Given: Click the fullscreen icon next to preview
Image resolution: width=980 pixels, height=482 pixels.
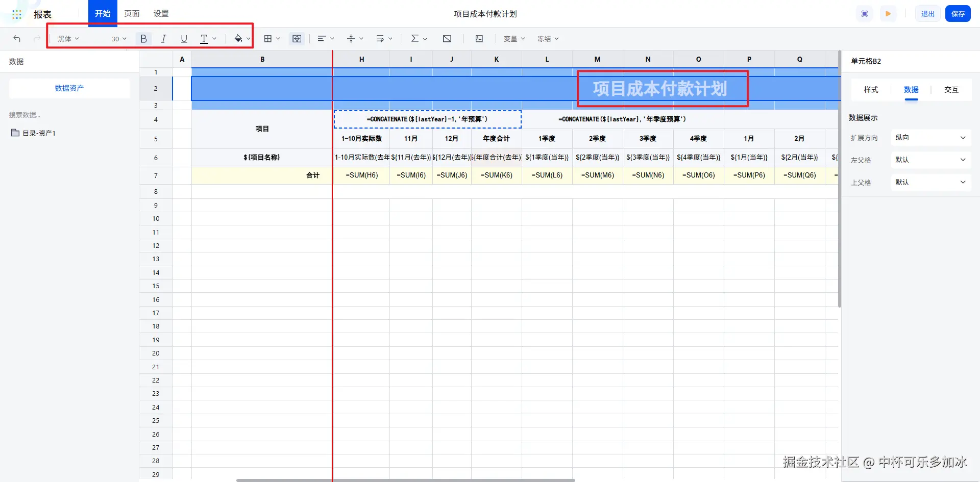Looking at the screenshot, I should click(x=865, y=14).
